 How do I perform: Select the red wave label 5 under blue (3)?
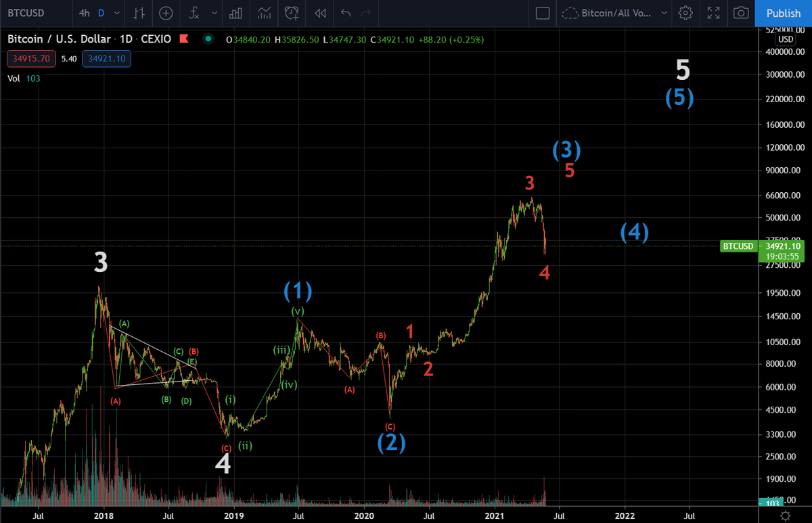(570, 170)
